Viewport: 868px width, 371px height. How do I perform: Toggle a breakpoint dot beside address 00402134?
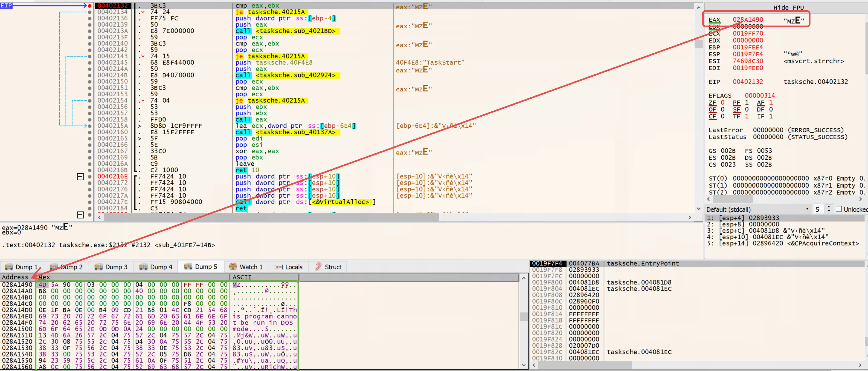[x=90, y=12]
